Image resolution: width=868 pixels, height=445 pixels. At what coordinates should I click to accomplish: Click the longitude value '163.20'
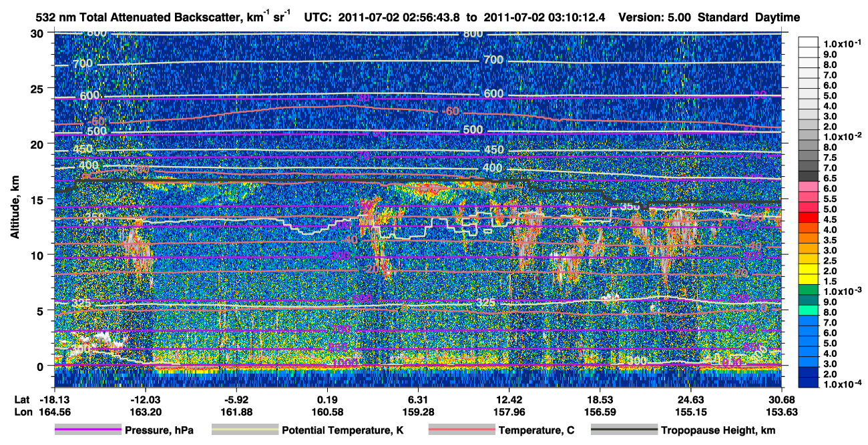[145, 412]
